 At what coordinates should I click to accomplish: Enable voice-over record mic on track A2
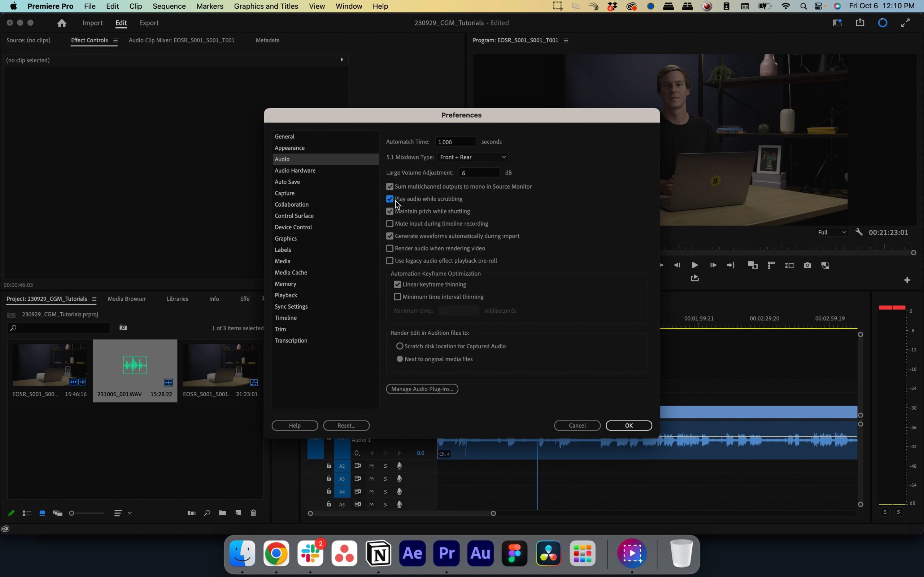[400, 466]
